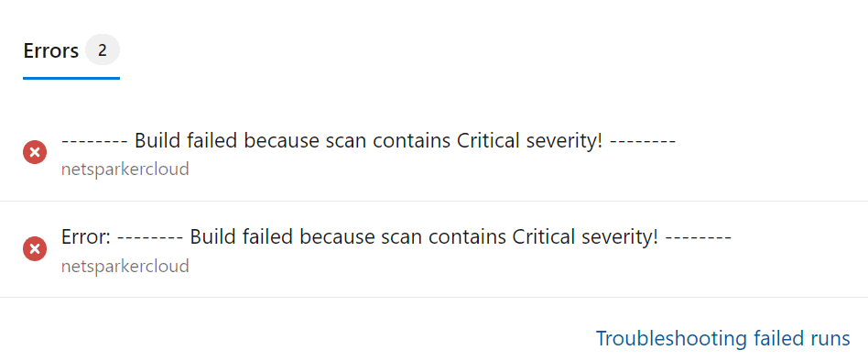Open the Troubleshooting failed runs link
Screen dimensions: 868x361
(x=723, y=338)
